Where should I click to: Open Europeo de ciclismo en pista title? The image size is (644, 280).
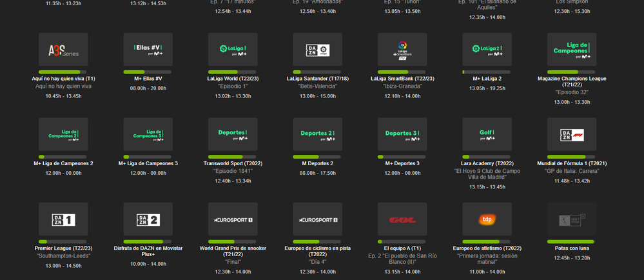317,251
